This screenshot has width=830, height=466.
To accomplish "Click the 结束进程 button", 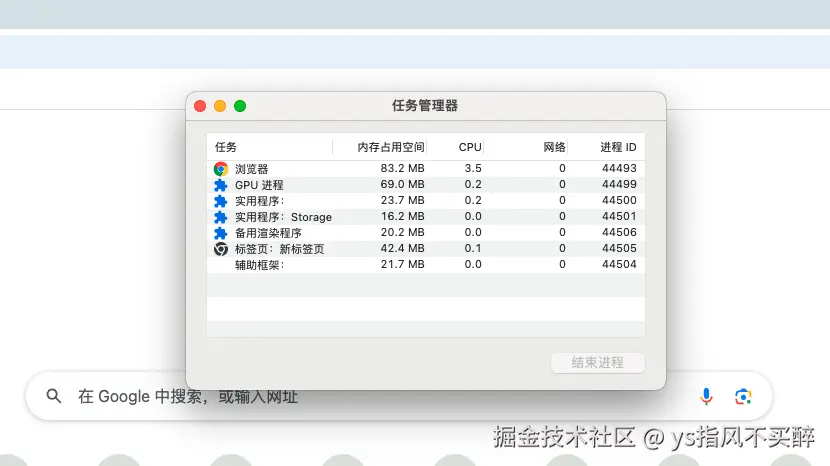I will tap(598, 363).
